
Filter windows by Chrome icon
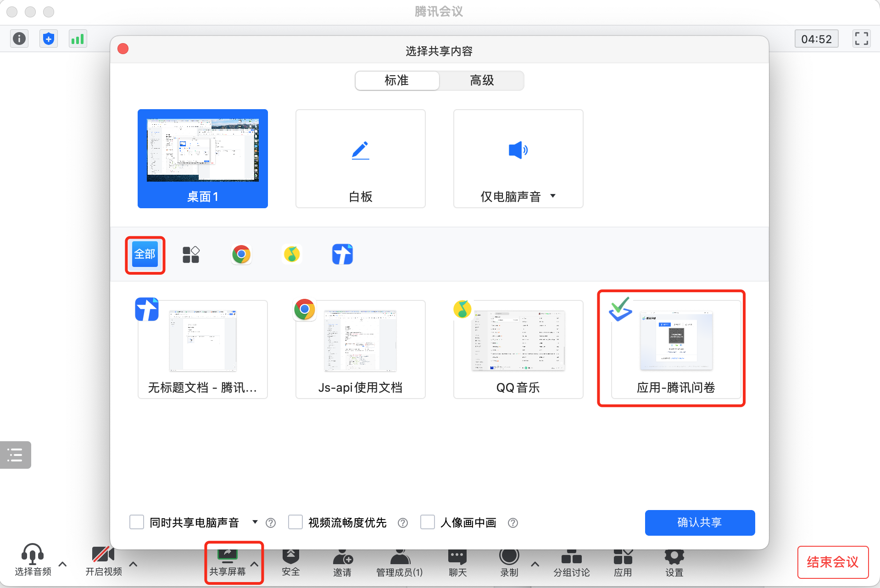[x=241, y=254]
